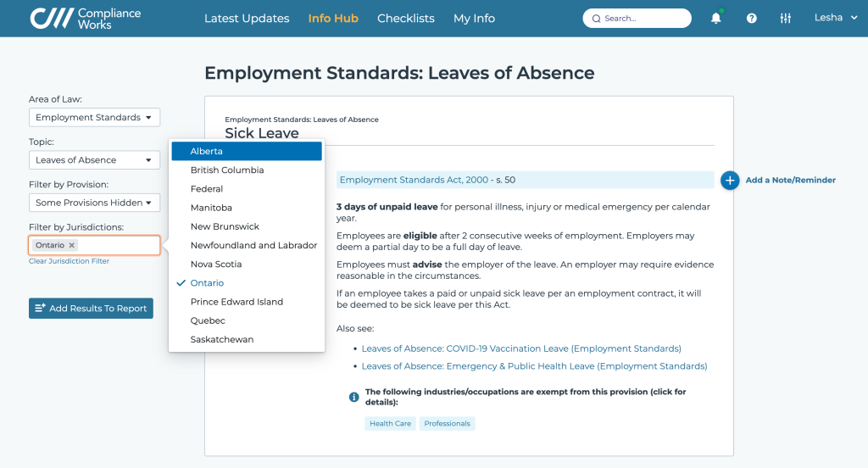Switch to the Checklists tab
868x468 pixels.
(x=406, y=19)
